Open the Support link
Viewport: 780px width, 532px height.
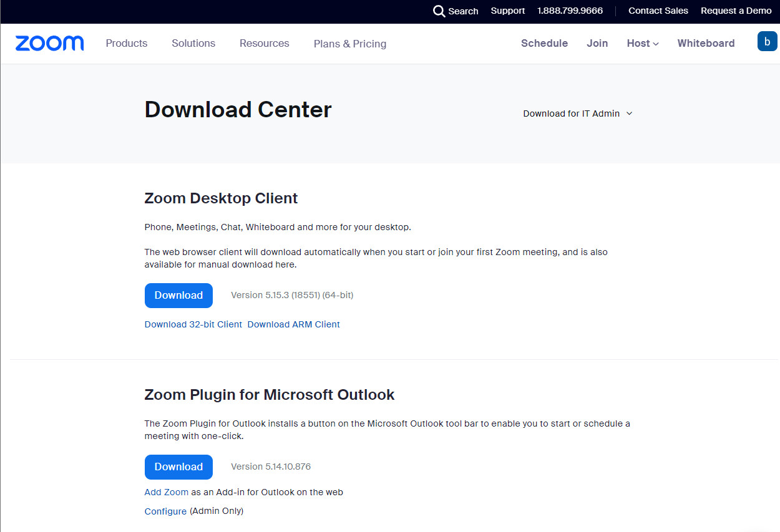508,11
